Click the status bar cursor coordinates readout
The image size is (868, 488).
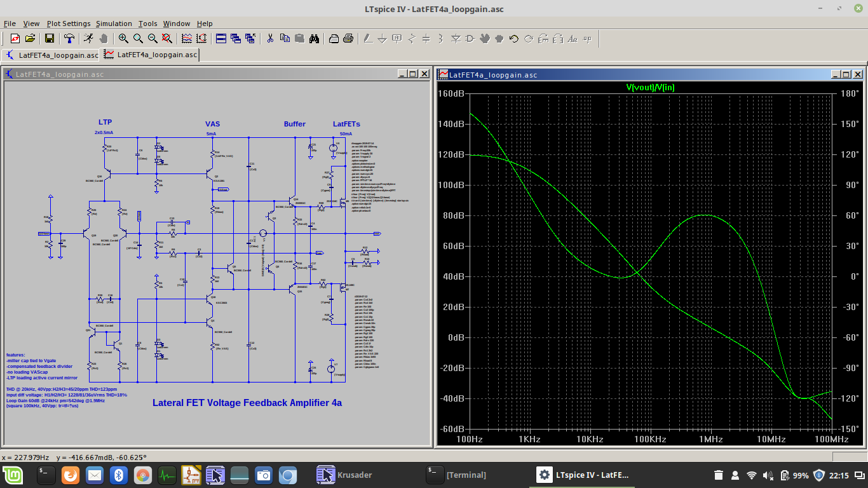pos(74,457)
